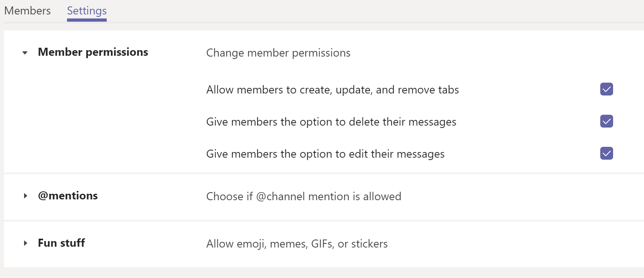644x278 pixels.
Task: Click 'Choose if @channel mention is allowed' text
Action: [x=303, y=197]
